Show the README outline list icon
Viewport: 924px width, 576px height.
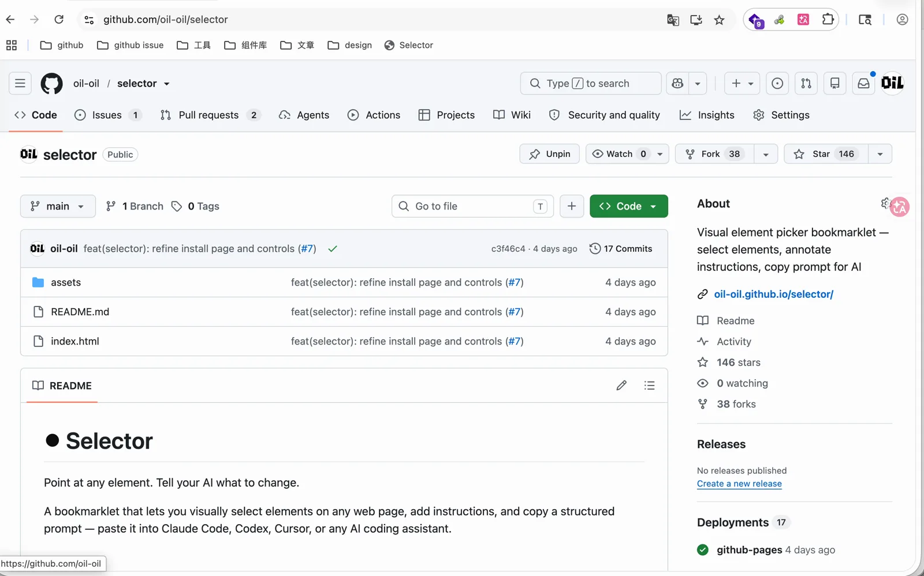coord(650,386)
